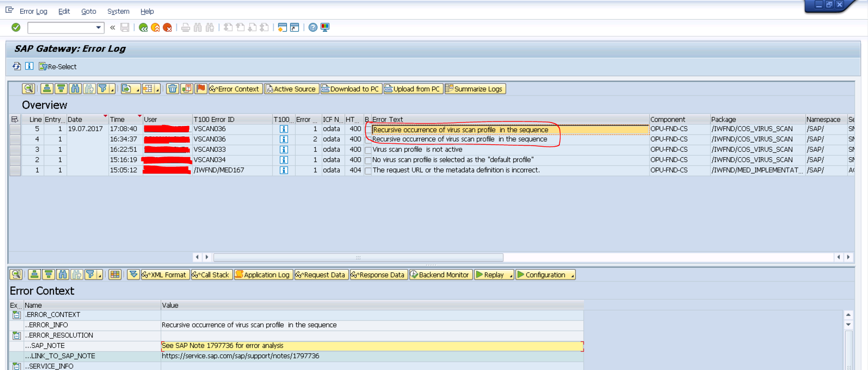Click the Print icon in the toolbar
Viewport: 868px width, 370px height.
[x=185, y=27]
